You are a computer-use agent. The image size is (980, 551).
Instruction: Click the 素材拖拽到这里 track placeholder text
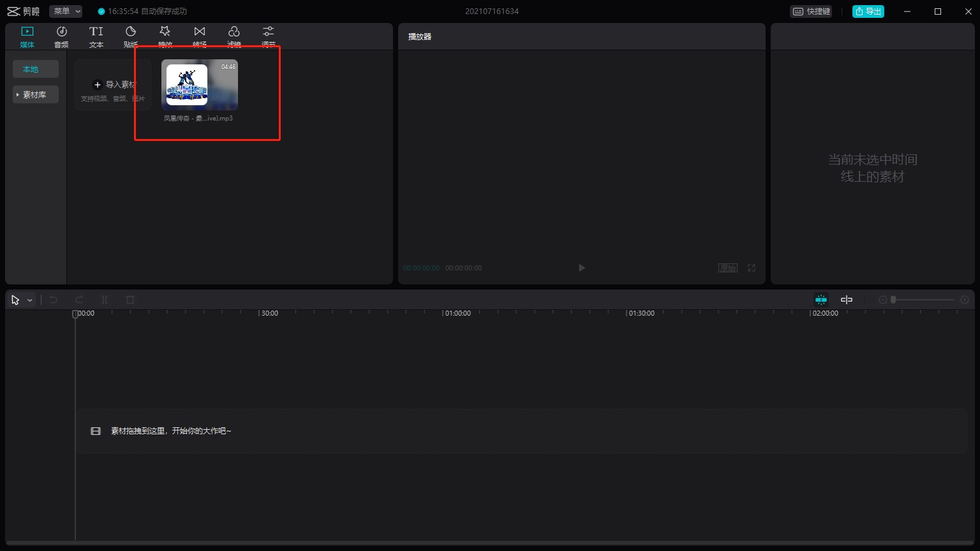tap(171, 431)
